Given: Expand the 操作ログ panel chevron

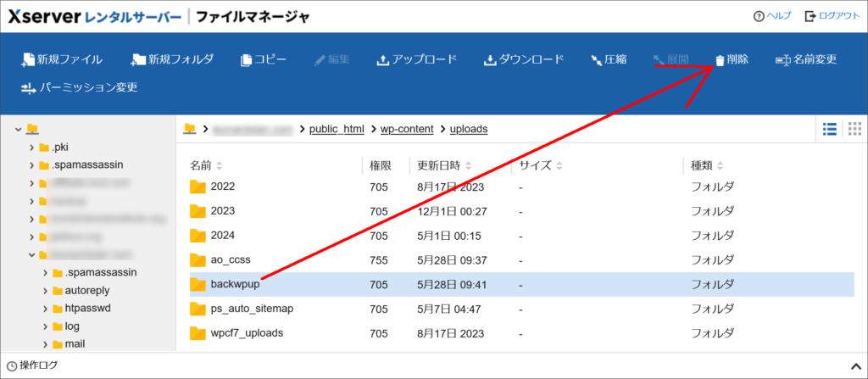Looking at the screenshot, I should point(854,365).
